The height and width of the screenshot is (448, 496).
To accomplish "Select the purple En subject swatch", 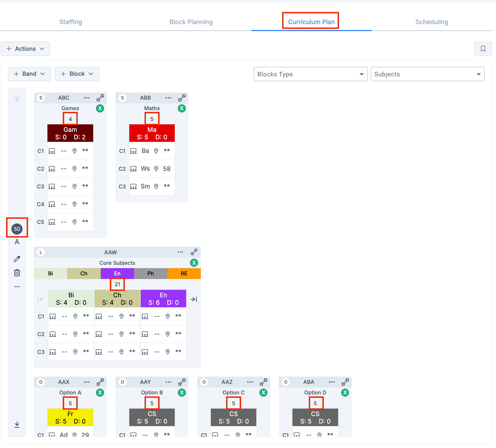I will [x=117, y=273].
